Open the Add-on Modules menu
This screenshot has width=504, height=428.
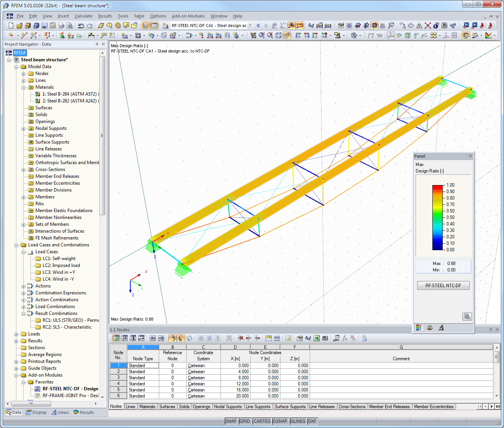[x=188, y=16]
